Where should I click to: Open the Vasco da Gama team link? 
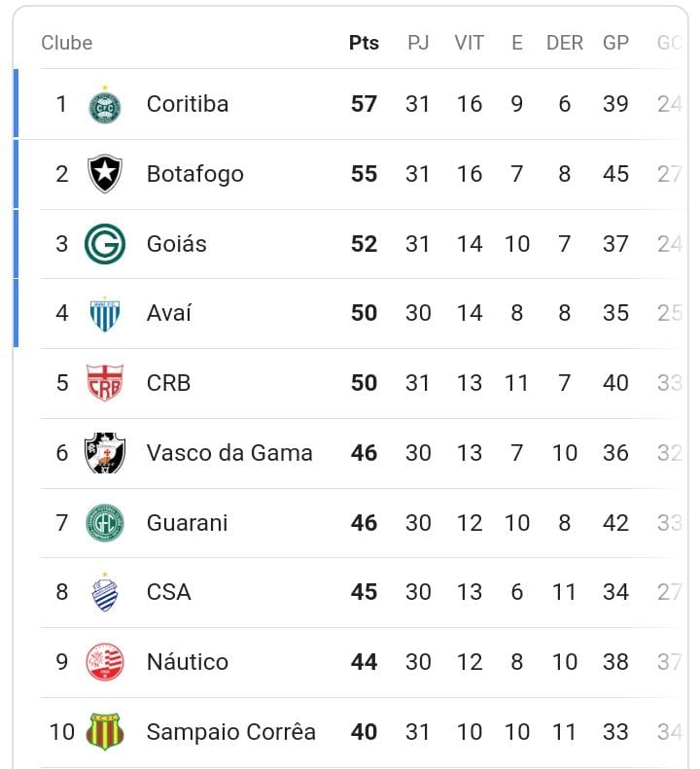pos(229,453)
